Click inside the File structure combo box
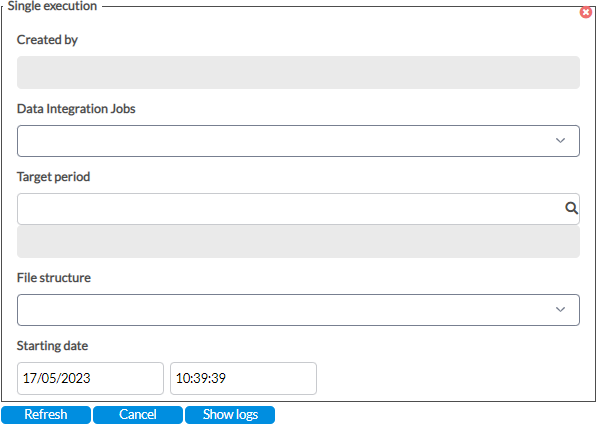Screen dimensions: 601x428 click(x=298, y=310)
